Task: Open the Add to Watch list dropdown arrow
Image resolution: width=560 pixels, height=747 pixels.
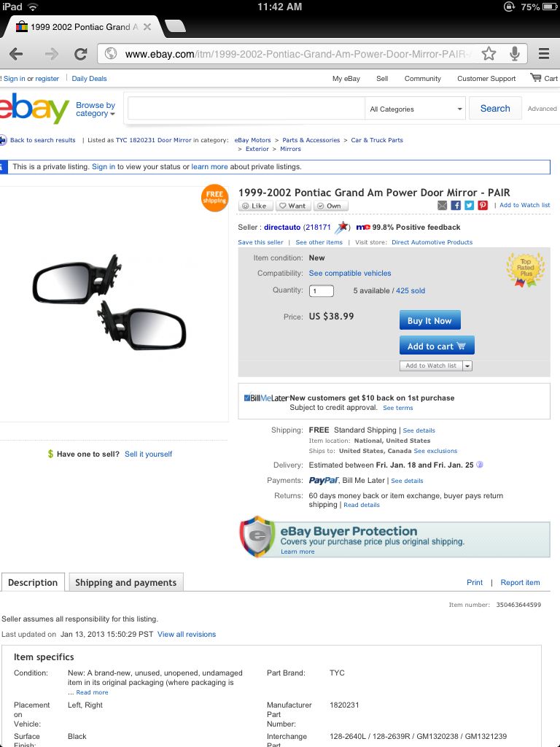Action: tap(467, 366)
